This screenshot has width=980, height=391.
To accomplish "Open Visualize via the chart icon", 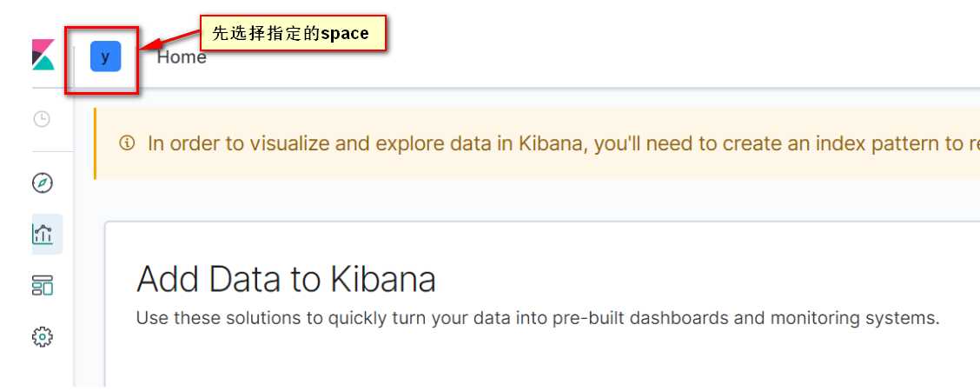I will pyautogui.click(x=43, y=234).
